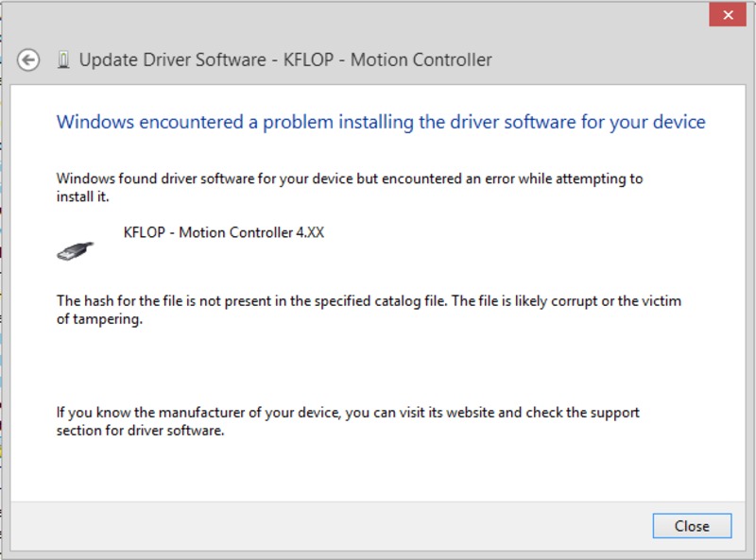Screen dimensions: 756x560
Task: Click the 'section for driver software.' line
Action: pos(140,432)
